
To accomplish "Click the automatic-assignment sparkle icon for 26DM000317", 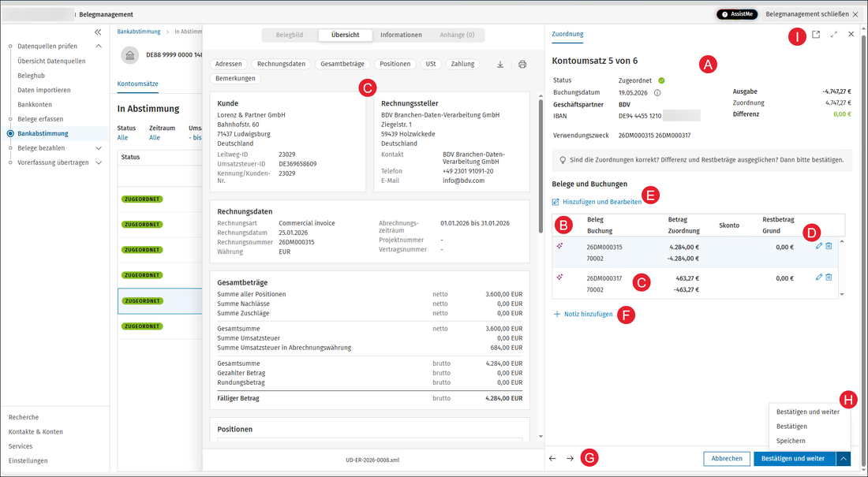I will point(559,278).
